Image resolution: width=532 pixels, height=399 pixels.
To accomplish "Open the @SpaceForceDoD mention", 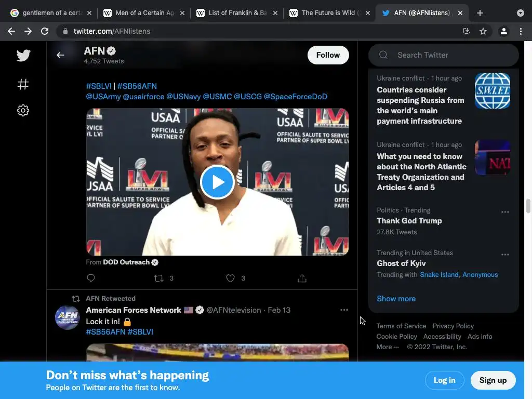I will point(296,97).
